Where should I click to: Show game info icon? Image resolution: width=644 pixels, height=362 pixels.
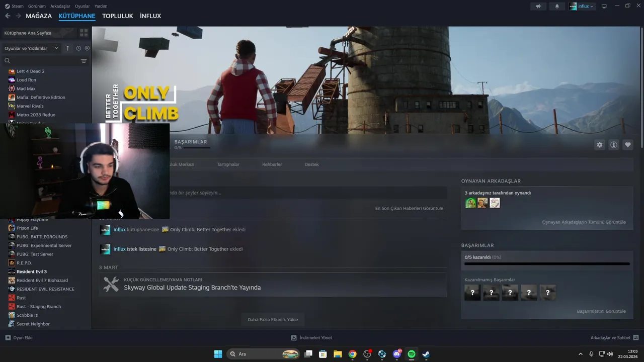click(614, 145)
